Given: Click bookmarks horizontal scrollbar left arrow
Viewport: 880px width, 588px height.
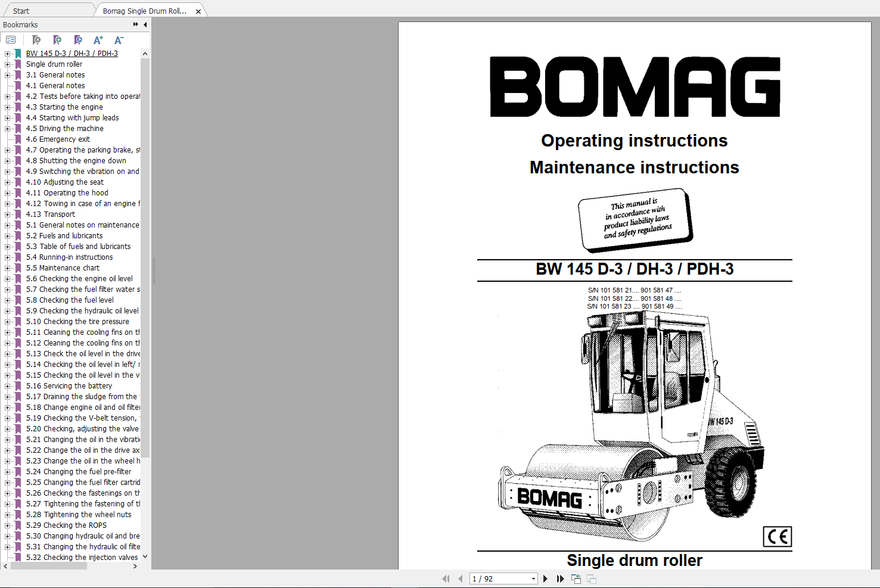Looking at the screenshot, I should coord(6,566).
